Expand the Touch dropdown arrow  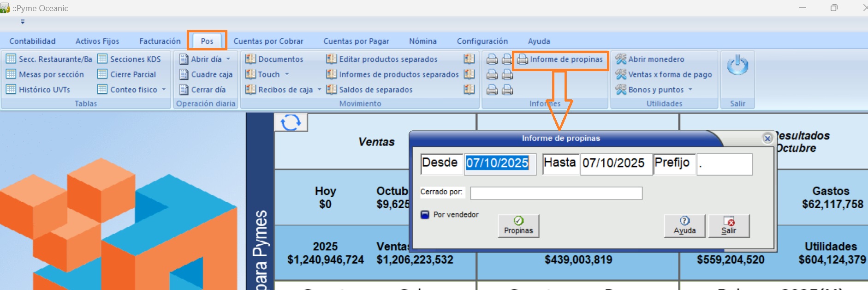point(287,74)
